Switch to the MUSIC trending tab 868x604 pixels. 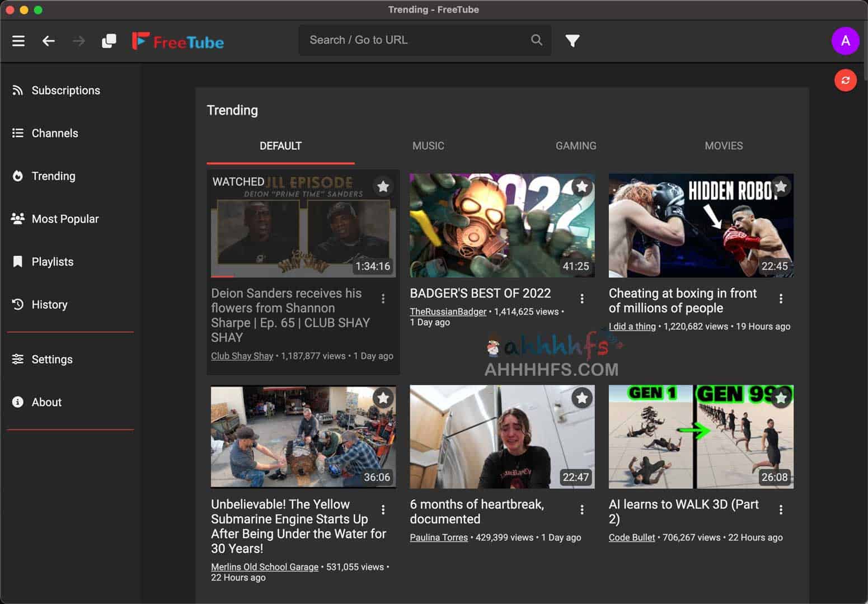click(x=428, y=146)
